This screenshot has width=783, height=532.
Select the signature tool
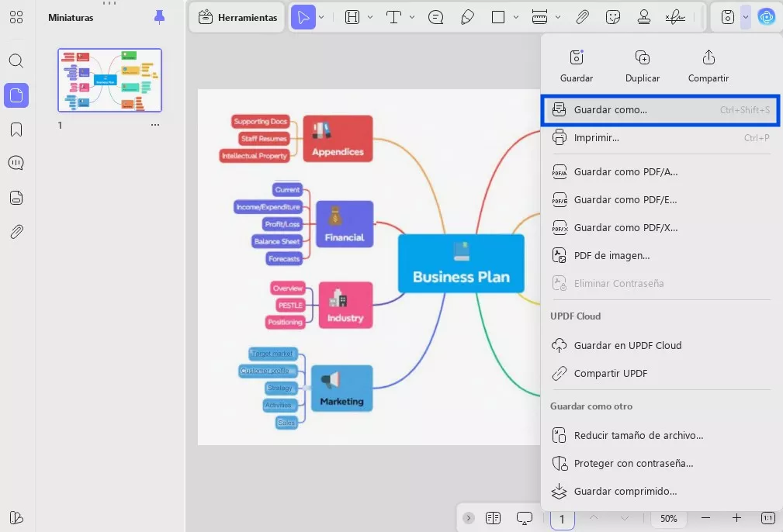(675, 18)
